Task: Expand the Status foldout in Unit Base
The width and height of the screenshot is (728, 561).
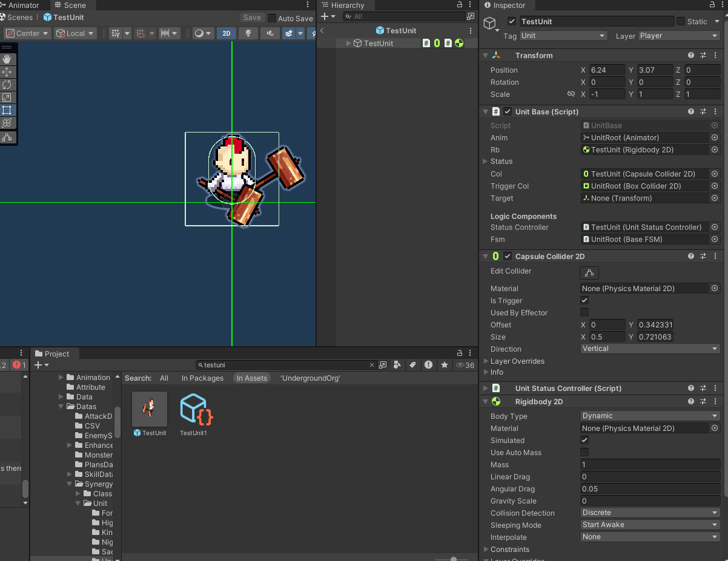Action: [485, 162]
